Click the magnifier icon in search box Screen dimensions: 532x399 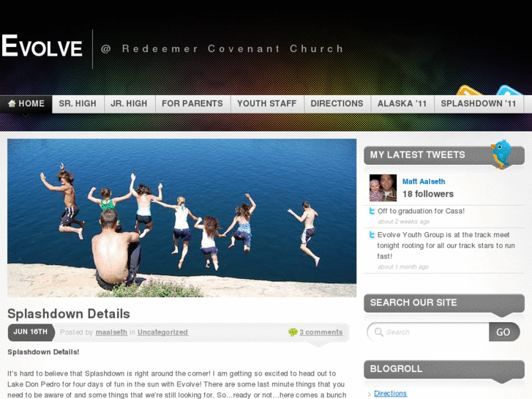378,332
